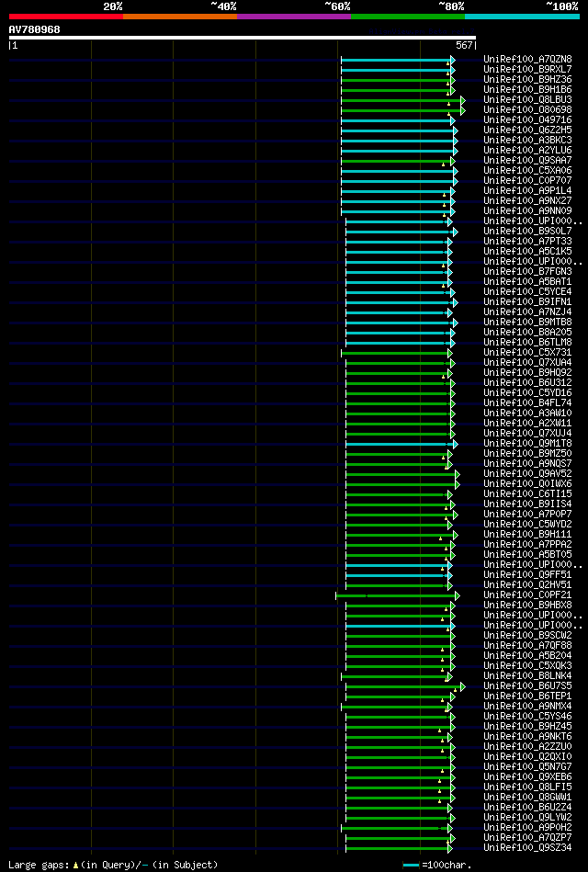This screenshot has height=872, width=588.
Task: Select hit label UniRef100_Q9SZ34
Action: 527,849
